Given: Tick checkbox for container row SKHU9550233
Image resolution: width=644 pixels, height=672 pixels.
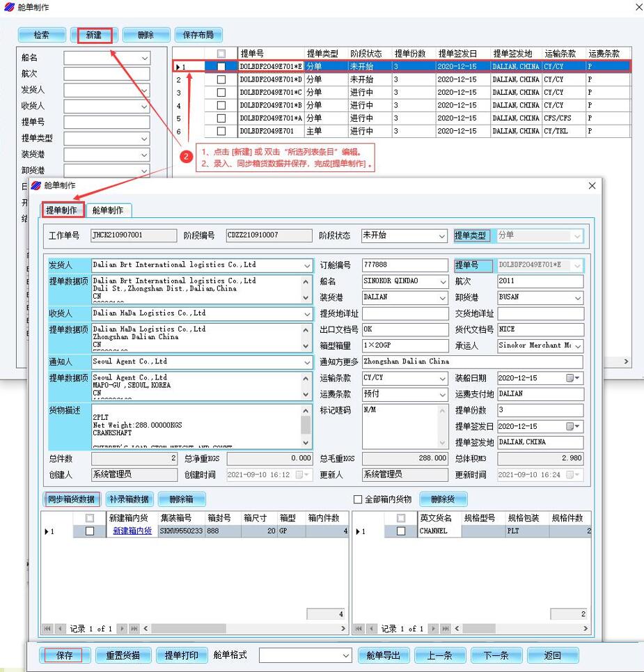Looking at the screenshot, I should tap(90, 531).
